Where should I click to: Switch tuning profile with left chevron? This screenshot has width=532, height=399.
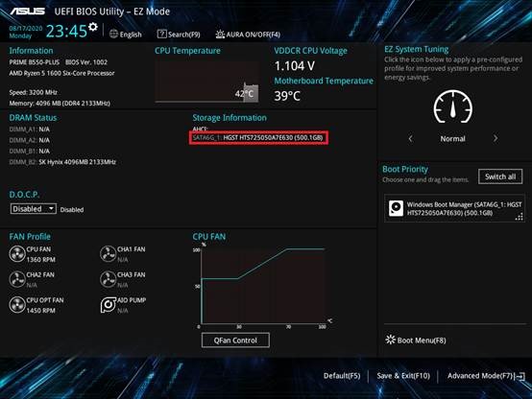(411, 138)
